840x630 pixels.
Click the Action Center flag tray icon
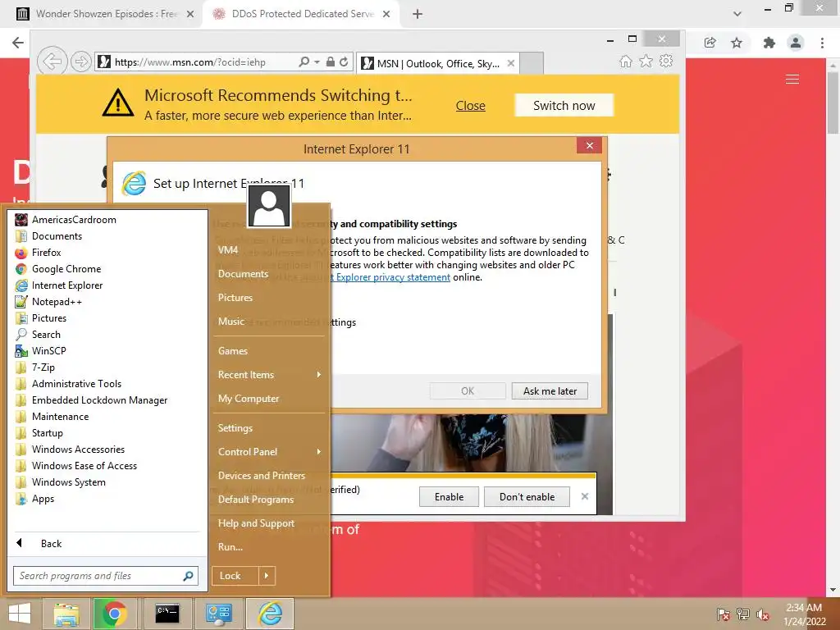(x=723, y=614)
